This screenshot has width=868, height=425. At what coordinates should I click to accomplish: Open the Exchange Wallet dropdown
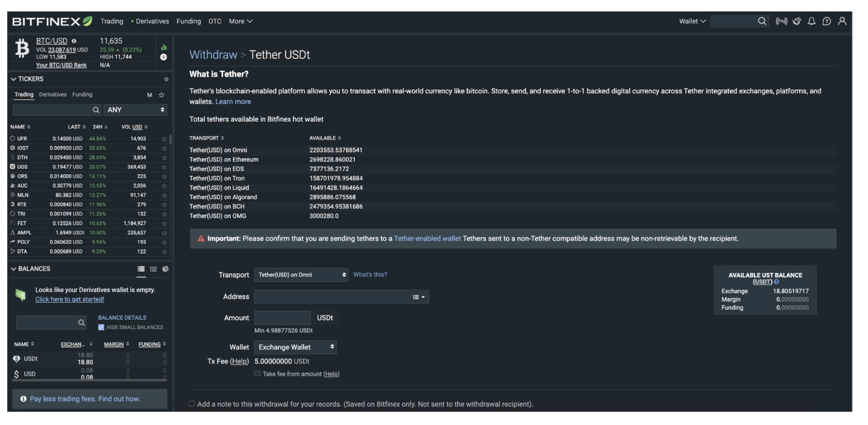295,347
